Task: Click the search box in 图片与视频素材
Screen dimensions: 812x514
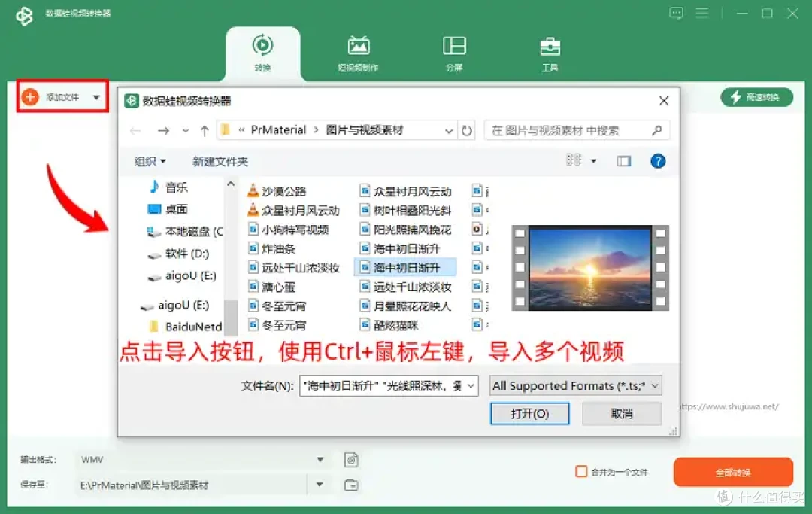Action: (x=577, y=131)
